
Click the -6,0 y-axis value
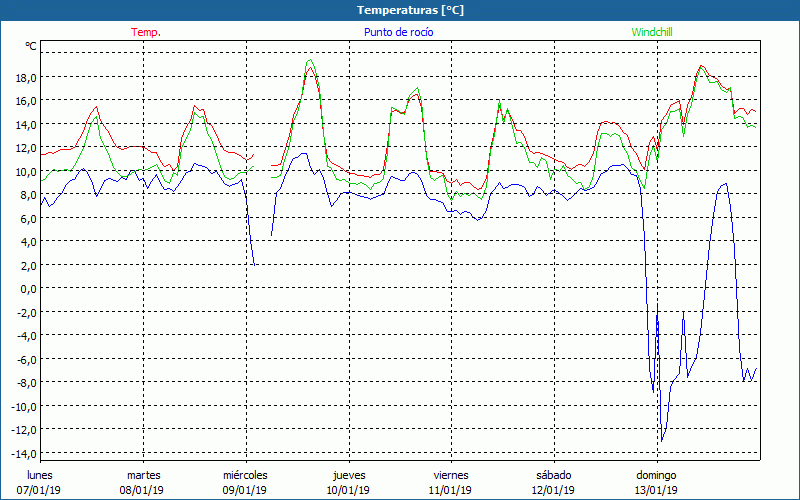coord(27,359)
